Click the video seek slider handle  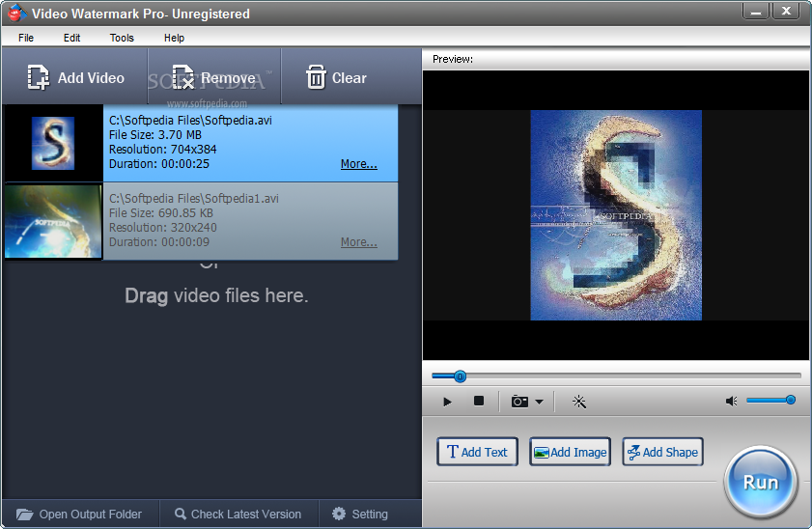460,376
